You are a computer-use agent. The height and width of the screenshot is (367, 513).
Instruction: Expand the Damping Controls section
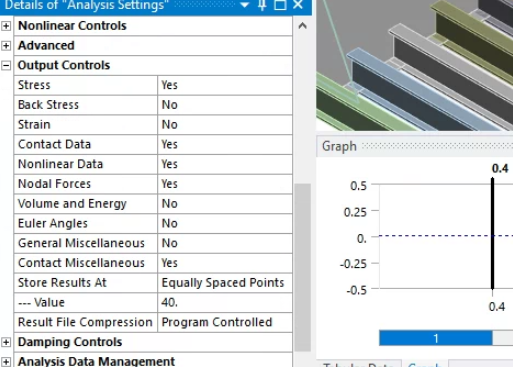tap(6, 342)
